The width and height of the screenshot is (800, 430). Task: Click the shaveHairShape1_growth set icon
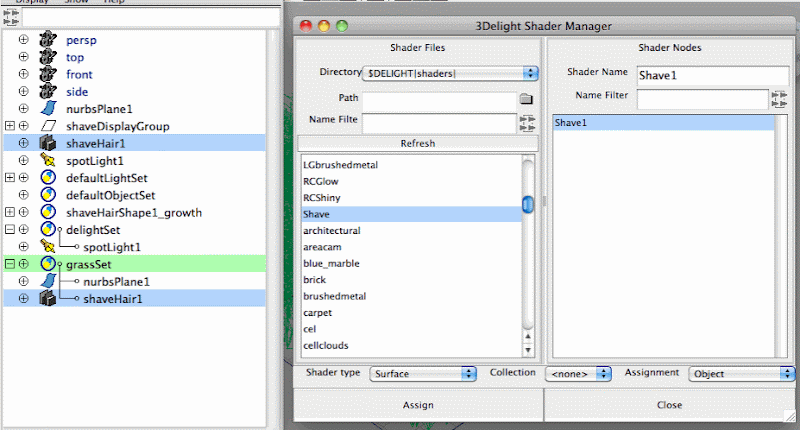[48, 212]
